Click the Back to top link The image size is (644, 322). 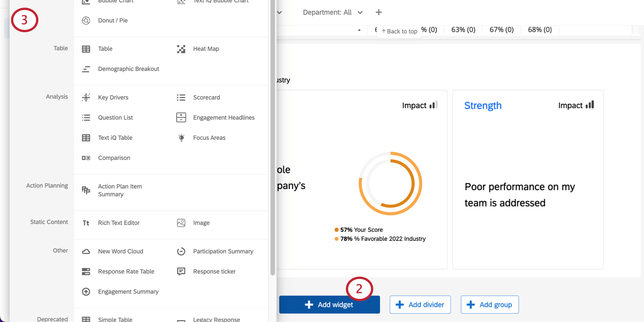399,31
